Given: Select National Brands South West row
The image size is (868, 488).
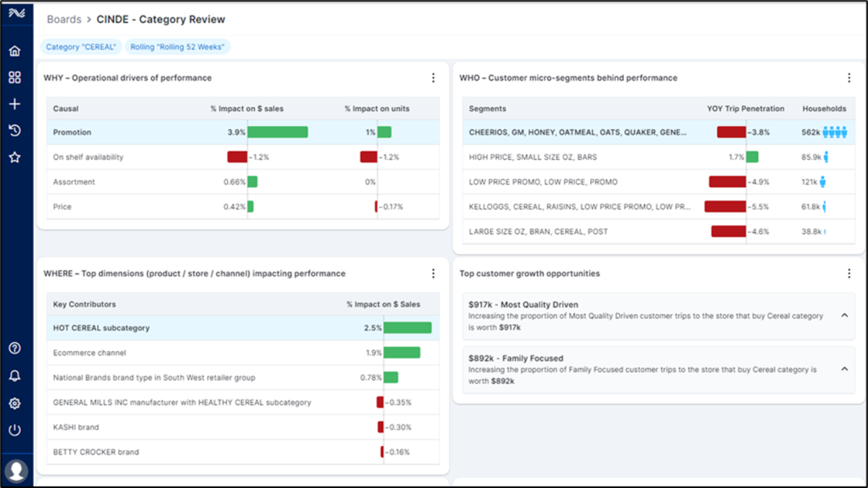Looking at the screenshot, I should point(243,378).
